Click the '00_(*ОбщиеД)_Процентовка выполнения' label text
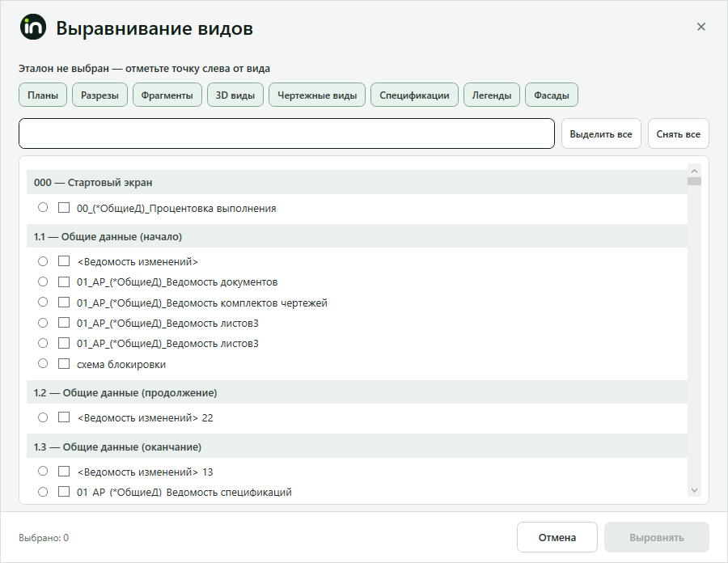 click(x=176, y=209)
